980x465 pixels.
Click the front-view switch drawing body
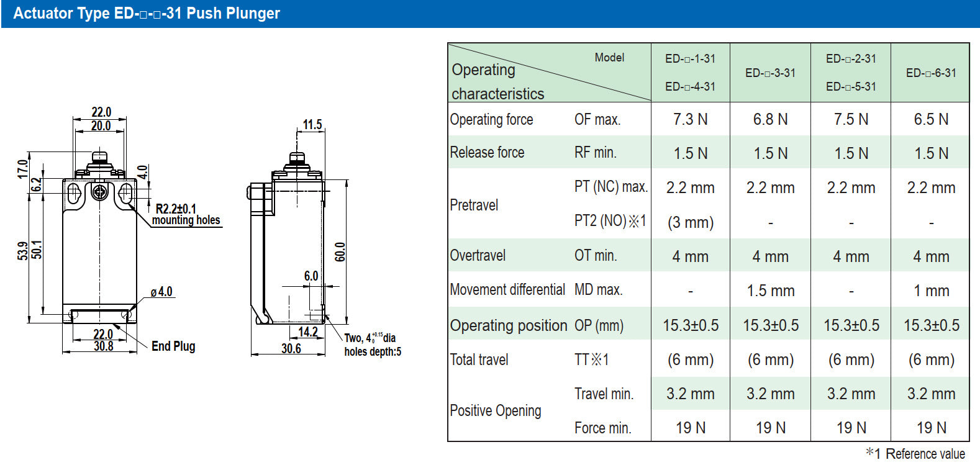99,255
